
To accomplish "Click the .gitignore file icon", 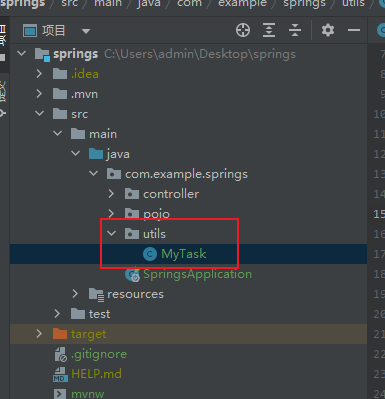I will point(61,354).
